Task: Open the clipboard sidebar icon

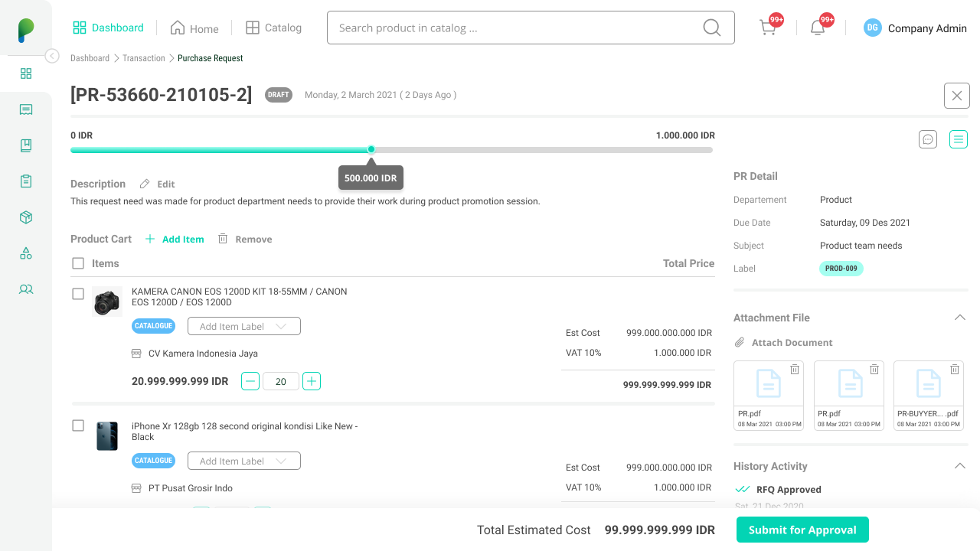Action: click(x=26, y=181)
